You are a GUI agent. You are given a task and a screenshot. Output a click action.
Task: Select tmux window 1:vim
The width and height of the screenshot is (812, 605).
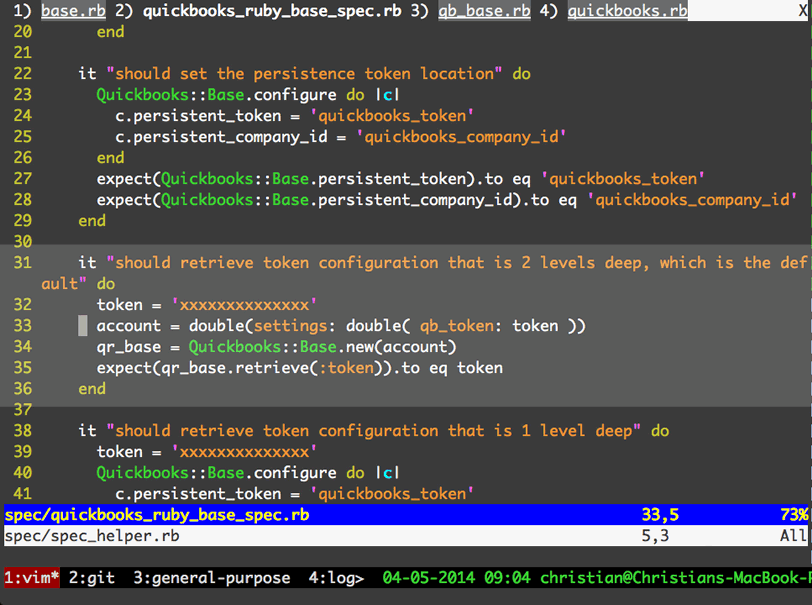[32, 578]
